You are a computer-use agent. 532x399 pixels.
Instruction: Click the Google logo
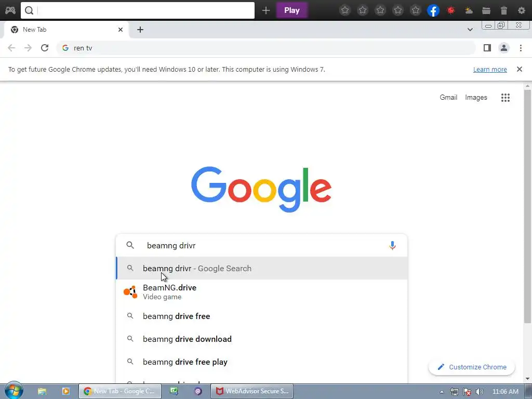tap(261, 189)
